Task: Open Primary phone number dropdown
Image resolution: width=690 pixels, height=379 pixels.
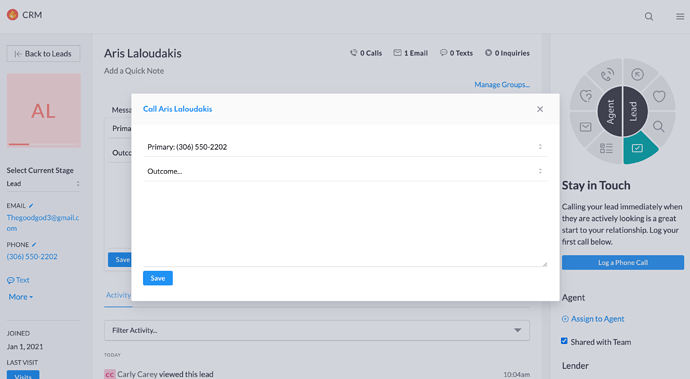Action: coord(345,147)
